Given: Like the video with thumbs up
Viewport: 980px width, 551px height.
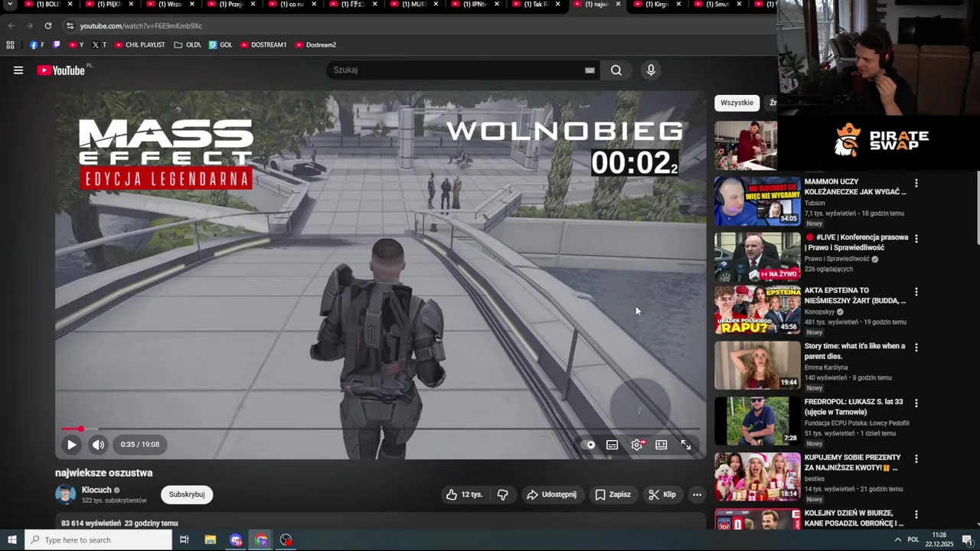Looking at the screenshot, I should click(x=465, y=494).
